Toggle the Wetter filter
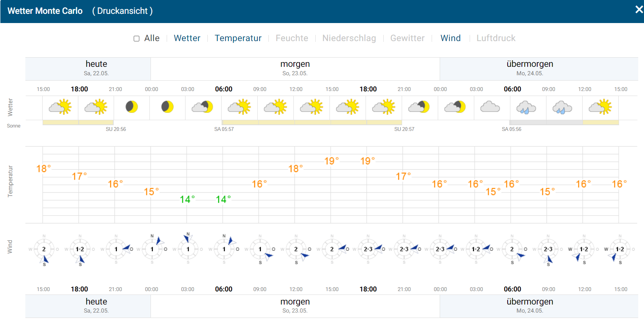Screen dimensions: 644x331 point(187,38)
